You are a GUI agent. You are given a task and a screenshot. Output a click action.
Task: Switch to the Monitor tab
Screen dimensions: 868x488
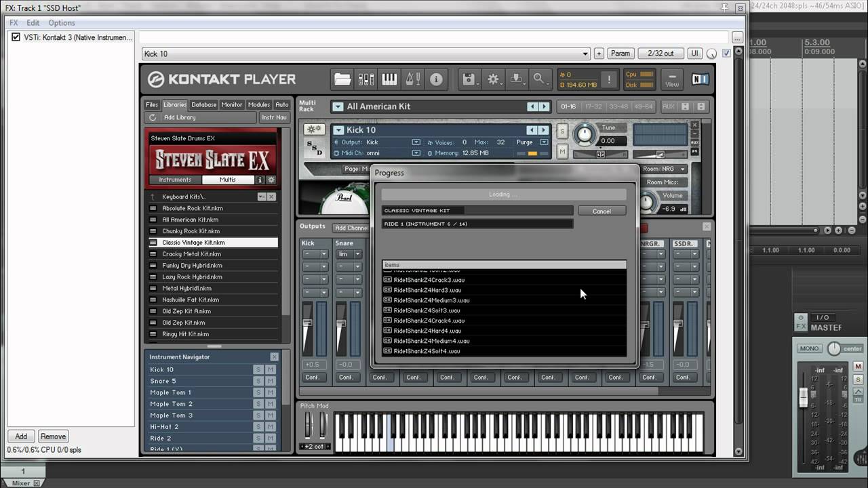pyautogui.click(x=232, y=104)
